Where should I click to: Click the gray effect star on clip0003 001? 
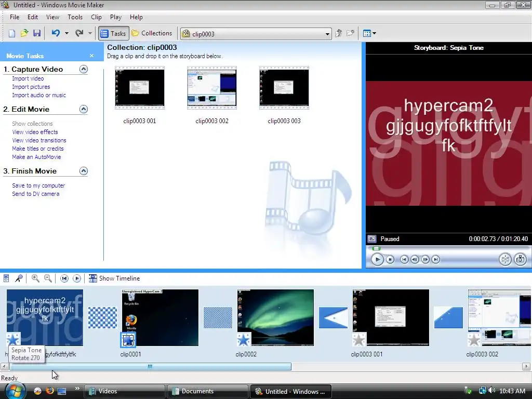click(358, 340)
